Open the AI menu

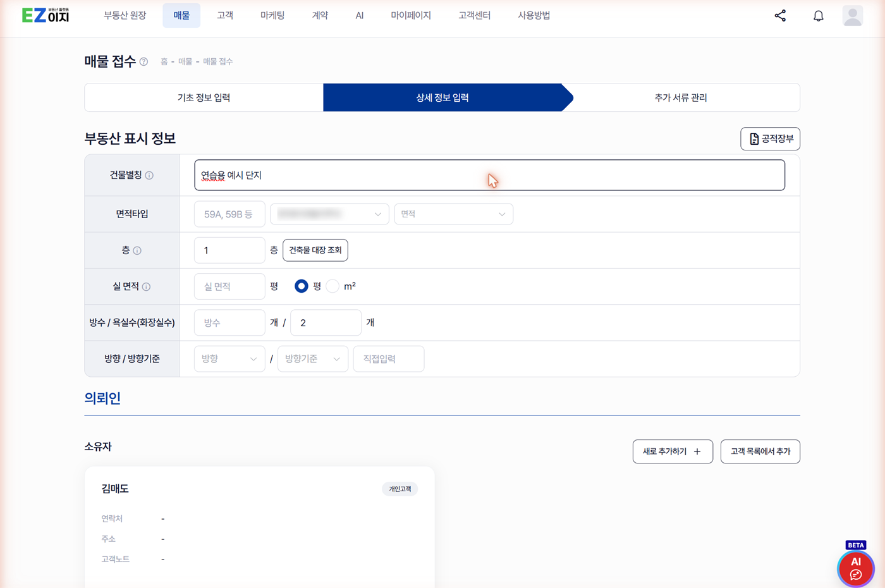click(359, 15)
